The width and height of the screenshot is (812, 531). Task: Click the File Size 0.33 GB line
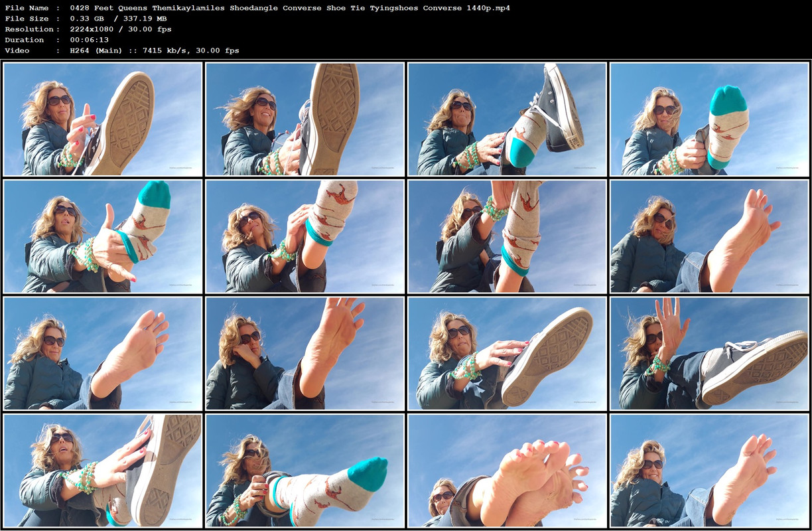(86, 19)
